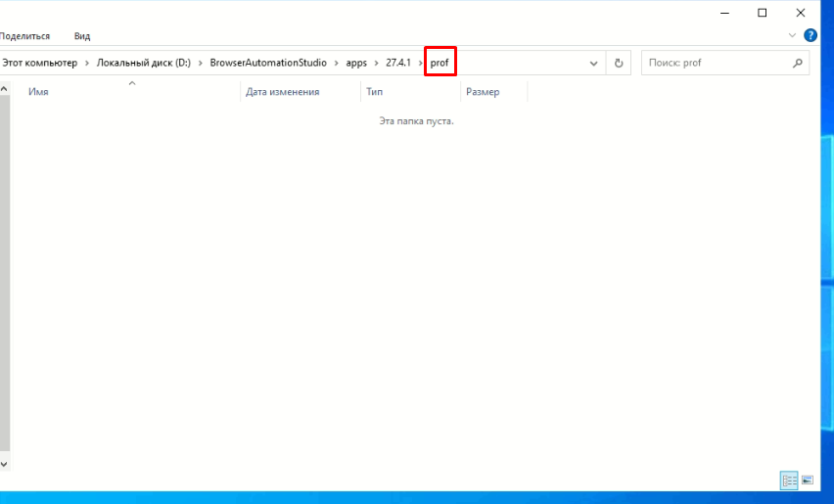The image size is (834, 504).
Task: Expand chevron after BrowserAutomationStudio in path
Action: [336, 63]
